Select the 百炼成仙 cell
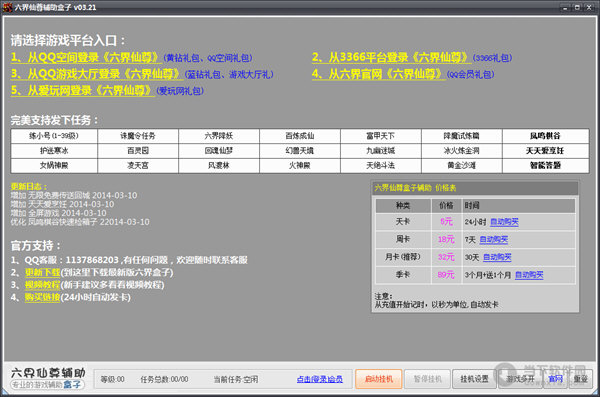Image resolution: width=600 pixels, height=397 pixels. pyautogui.click(x=300, y=136)
